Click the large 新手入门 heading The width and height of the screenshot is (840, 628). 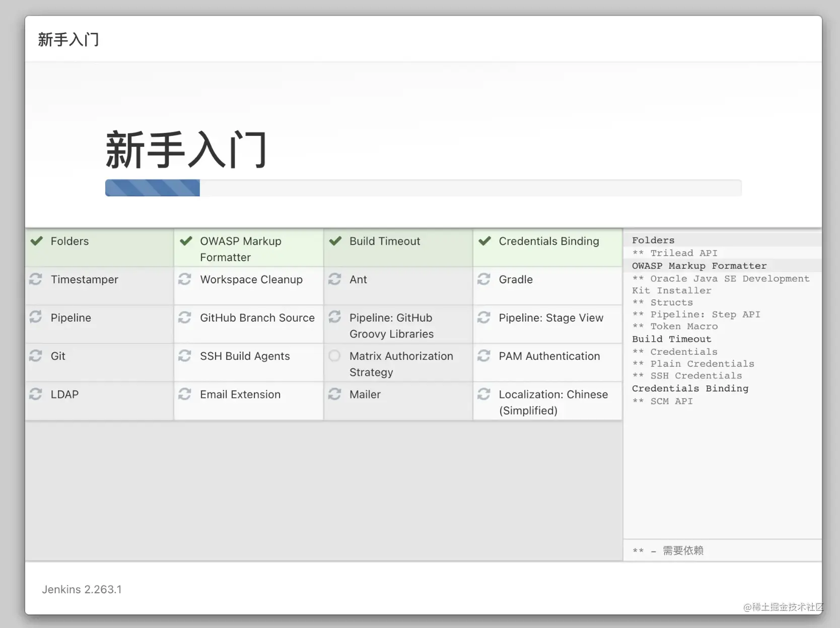(x=186, y=149)
